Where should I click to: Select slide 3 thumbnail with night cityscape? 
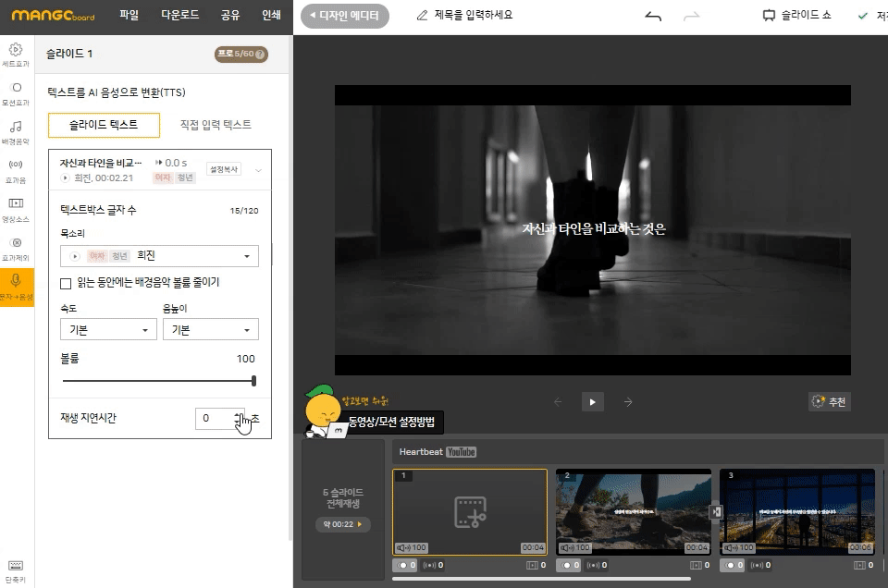coord(796,512)
